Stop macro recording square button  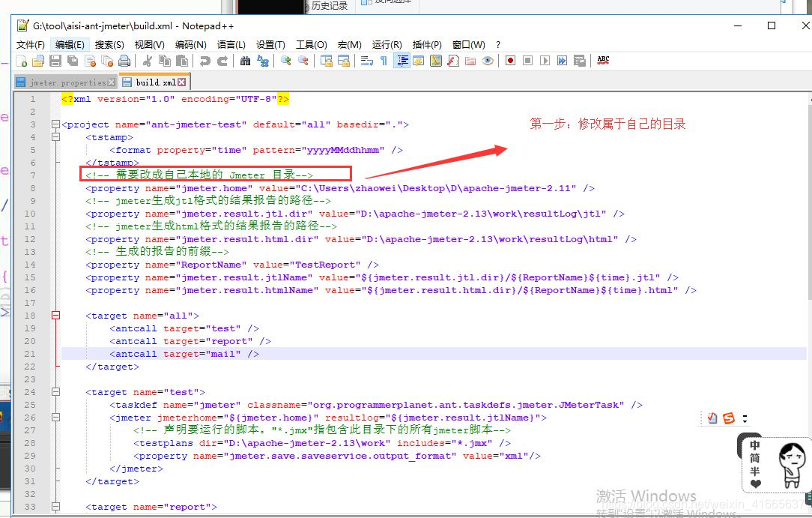[x=527, y=61]
